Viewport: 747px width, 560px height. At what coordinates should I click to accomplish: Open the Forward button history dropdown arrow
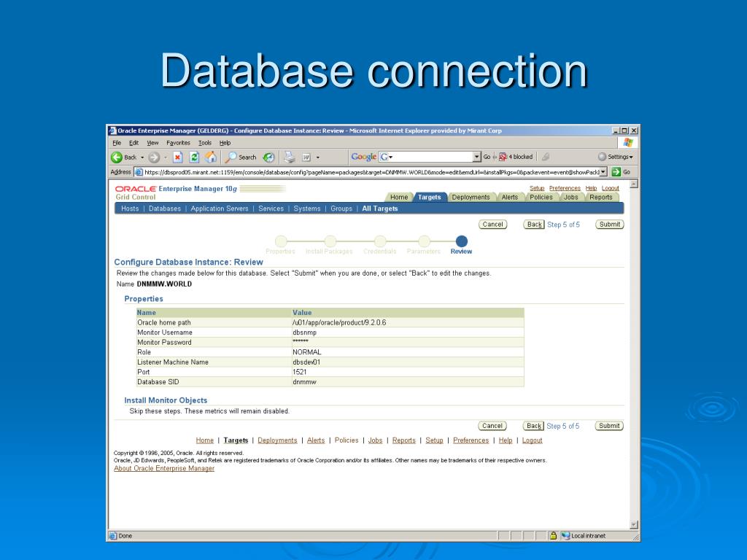pos(166,157)
